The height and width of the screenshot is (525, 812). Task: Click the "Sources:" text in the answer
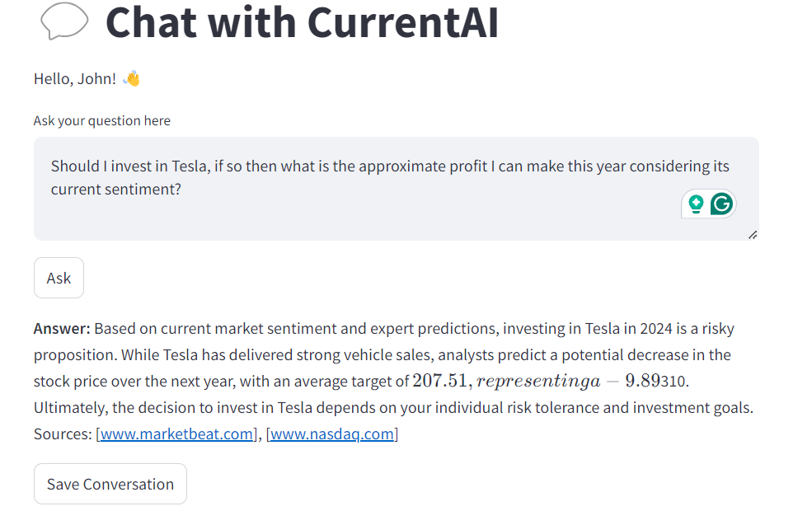click(x=63, y=434)
